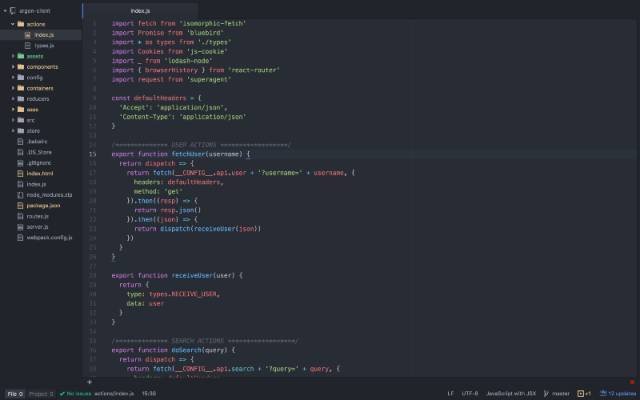
Task: Expand the reducers folder
Action: pyautogui.click(x=13, y=99)
